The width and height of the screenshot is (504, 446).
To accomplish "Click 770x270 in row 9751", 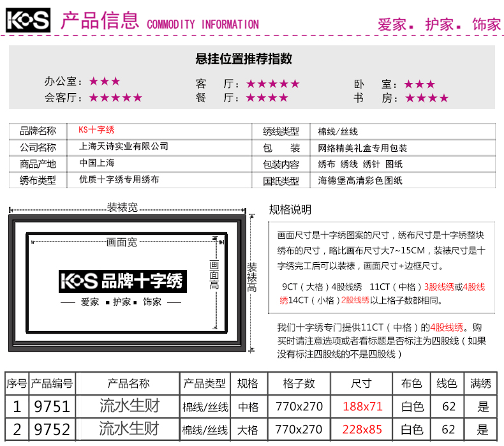I will (299, 406).
